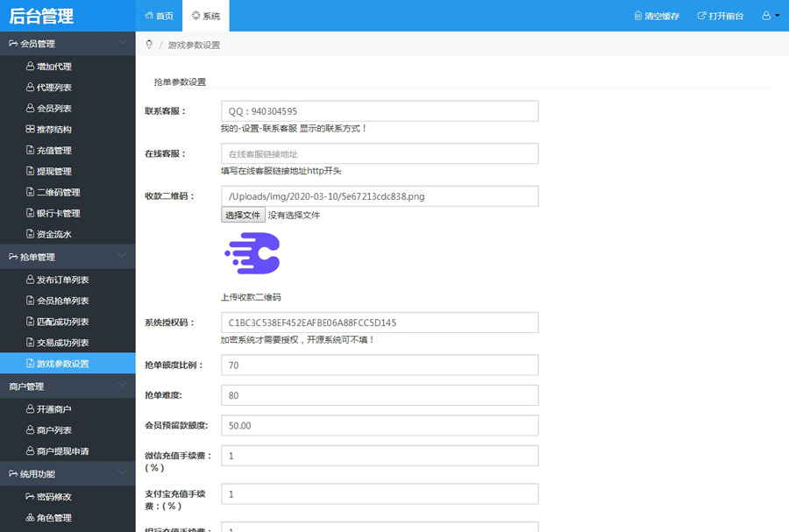Click the 选择文件 upload button
This screenshot has width=789, height=532.
coord(242,215)
